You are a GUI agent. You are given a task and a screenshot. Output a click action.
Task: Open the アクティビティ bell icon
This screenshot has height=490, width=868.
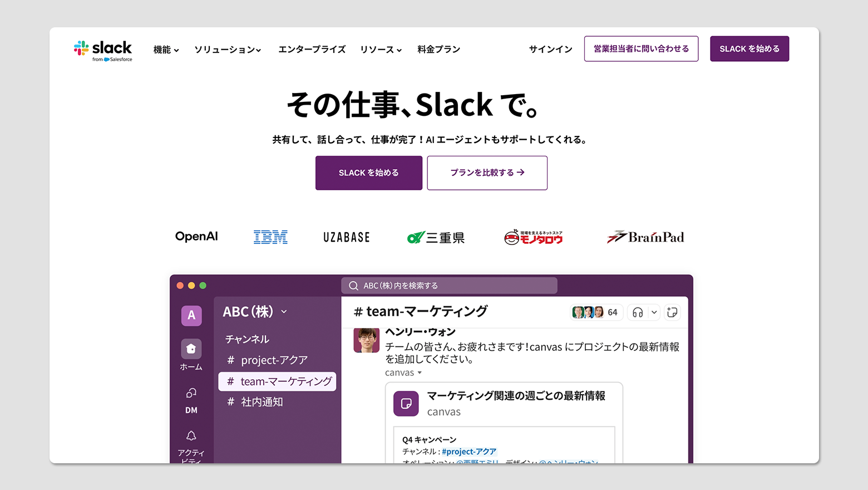191,435
